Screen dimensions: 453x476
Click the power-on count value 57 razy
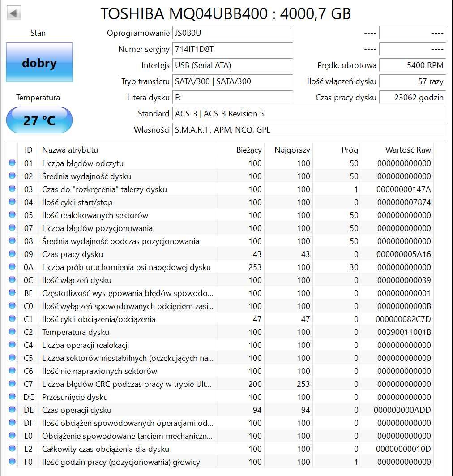pyautogui.click(x=413, y=81)
